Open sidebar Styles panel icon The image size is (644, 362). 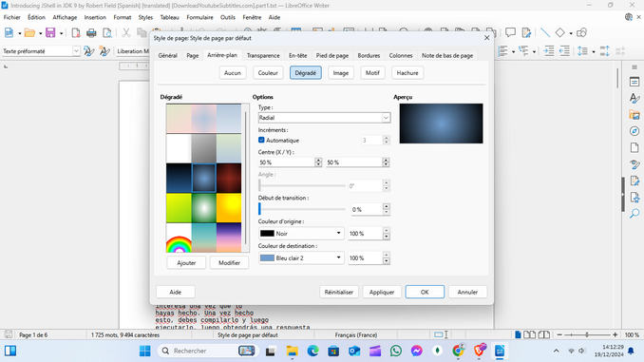click(635, 98)
